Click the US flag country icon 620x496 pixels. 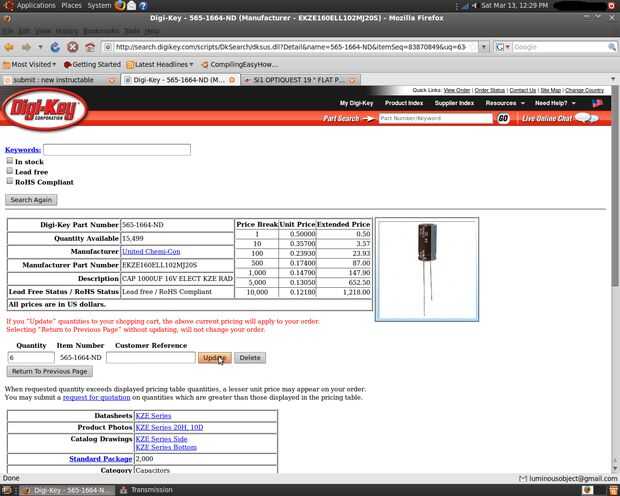(597, 103)
